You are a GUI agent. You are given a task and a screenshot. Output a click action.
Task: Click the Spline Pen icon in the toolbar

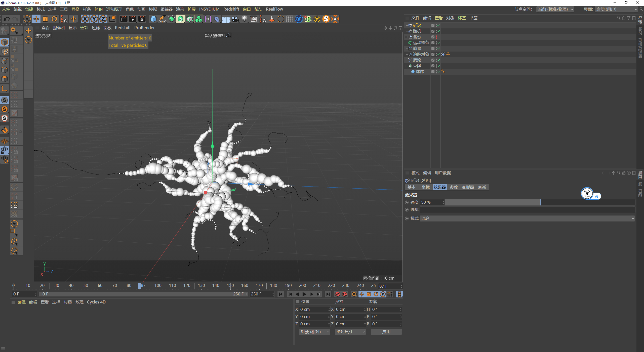point(163,19)
